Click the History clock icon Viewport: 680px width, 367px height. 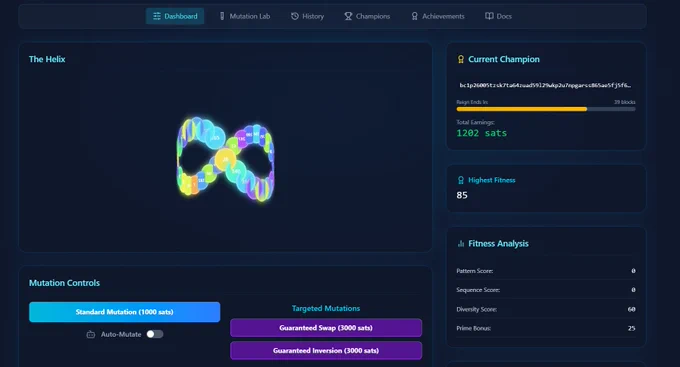295,16
